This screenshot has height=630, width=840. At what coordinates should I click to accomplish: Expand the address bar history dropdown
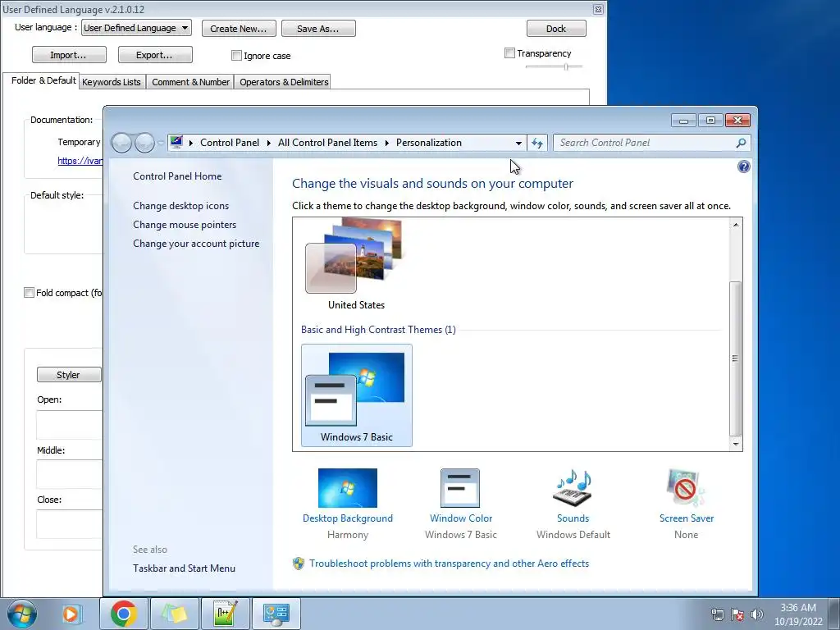click(518, 143)
